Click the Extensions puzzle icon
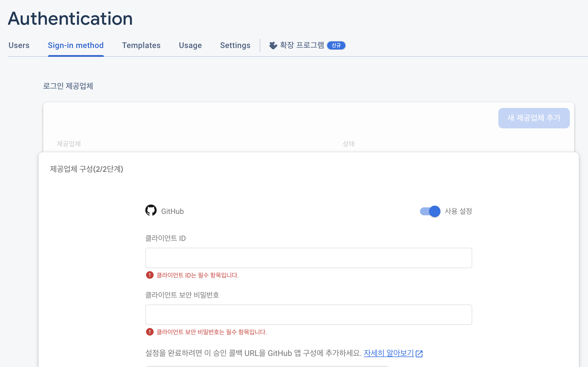The width and height of the screenshot is (588, 367). [273, 45]
